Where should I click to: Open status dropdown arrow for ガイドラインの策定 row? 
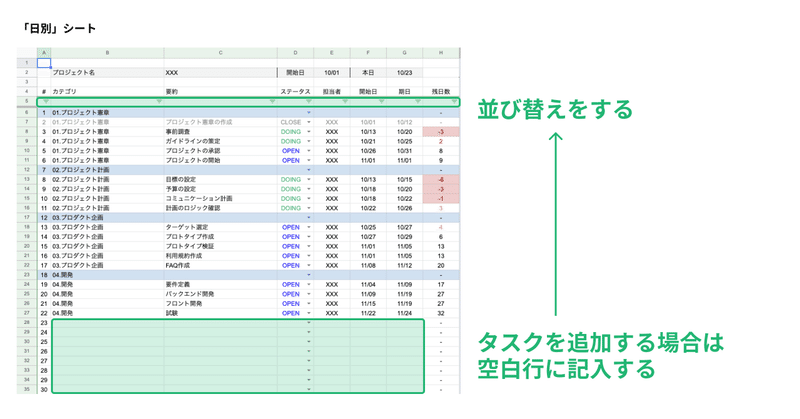(x=309, y=141)
